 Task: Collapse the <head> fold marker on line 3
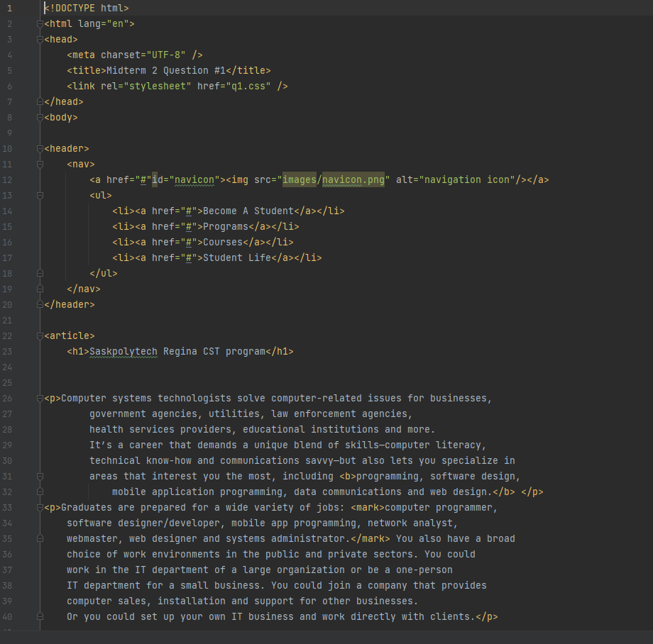(40, 40)
